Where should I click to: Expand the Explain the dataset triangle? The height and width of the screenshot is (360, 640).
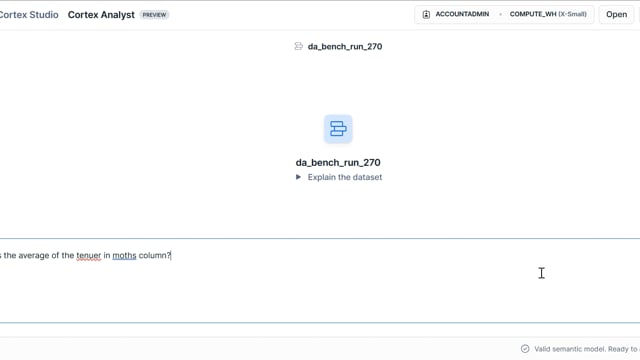click(298, 177)
